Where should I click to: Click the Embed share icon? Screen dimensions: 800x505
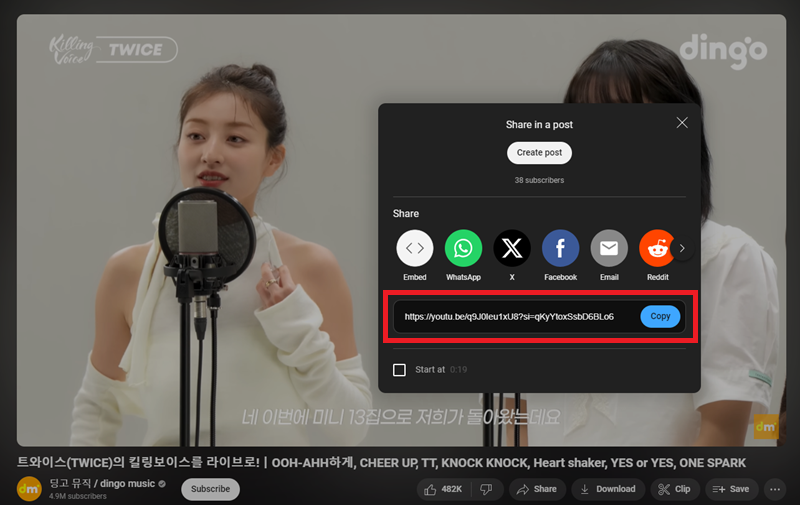(415, 248)
